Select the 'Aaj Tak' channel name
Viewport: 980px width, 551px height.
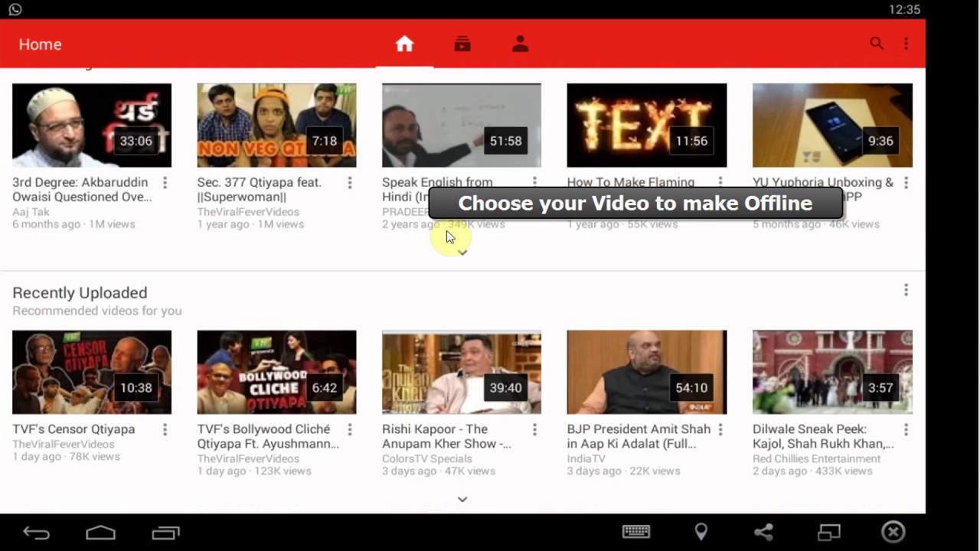[x=29, y=212]
